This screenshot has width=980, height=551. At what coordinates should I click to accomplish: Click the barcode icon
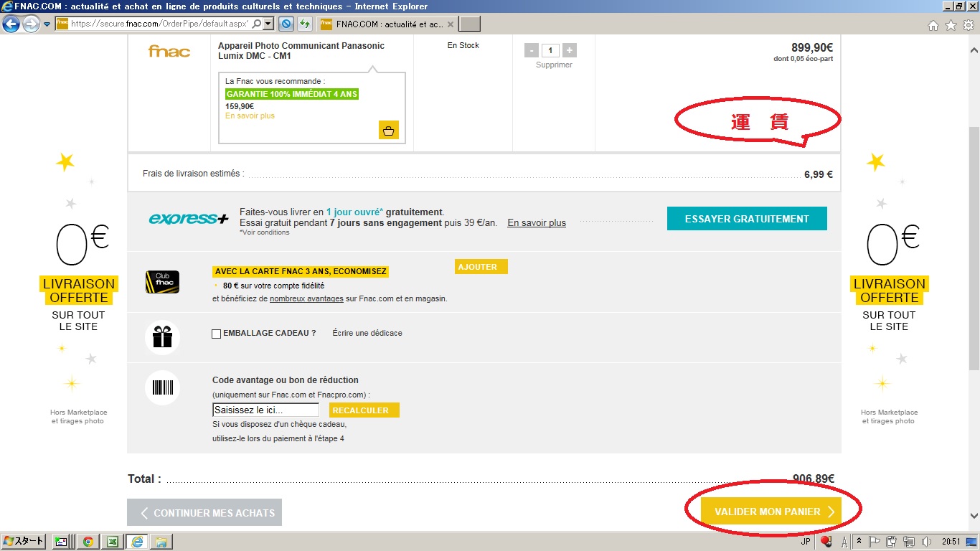point(162,387)
